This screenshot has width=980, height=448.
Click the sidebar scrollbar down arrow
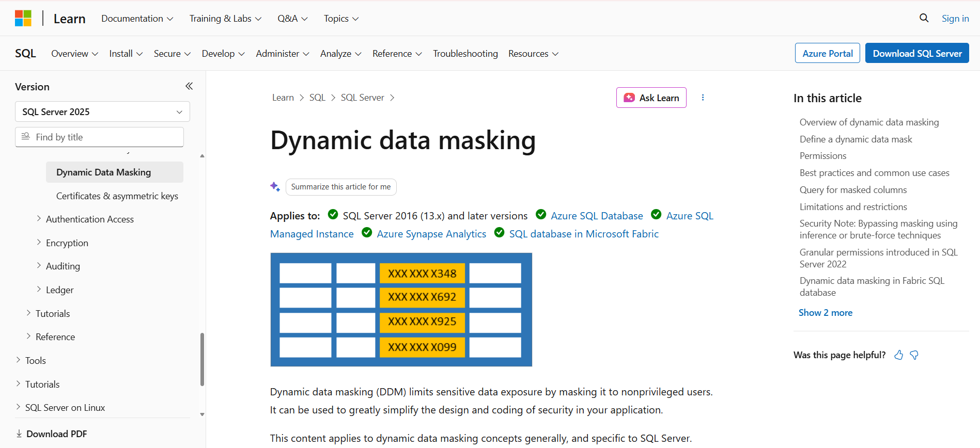pos(202,414)
